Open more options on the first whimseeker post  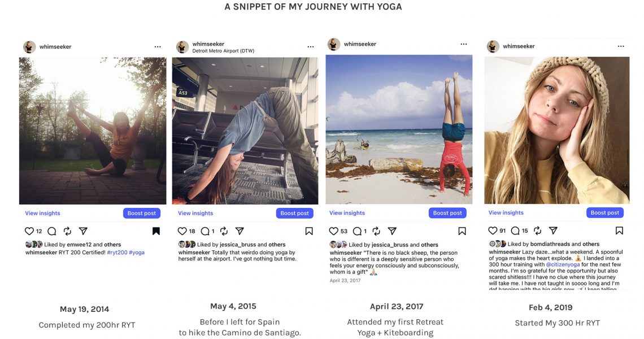157,47
